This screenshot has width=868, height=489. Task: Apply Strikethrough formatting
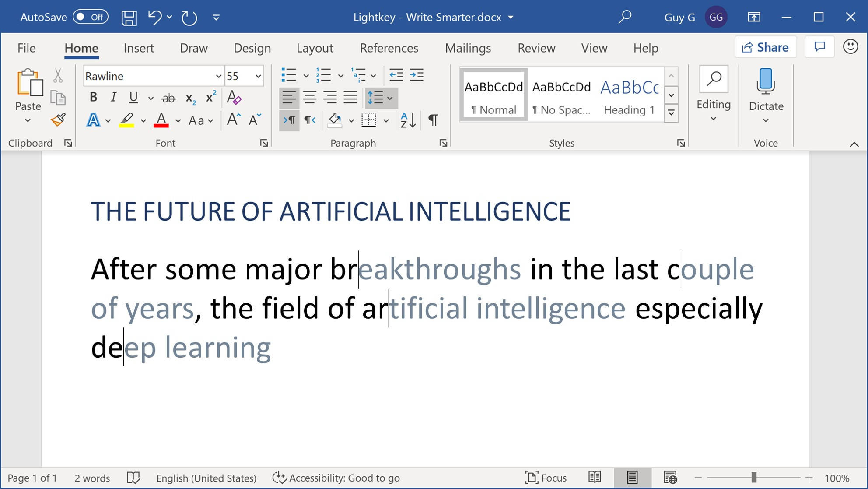[x=168, y=98]
